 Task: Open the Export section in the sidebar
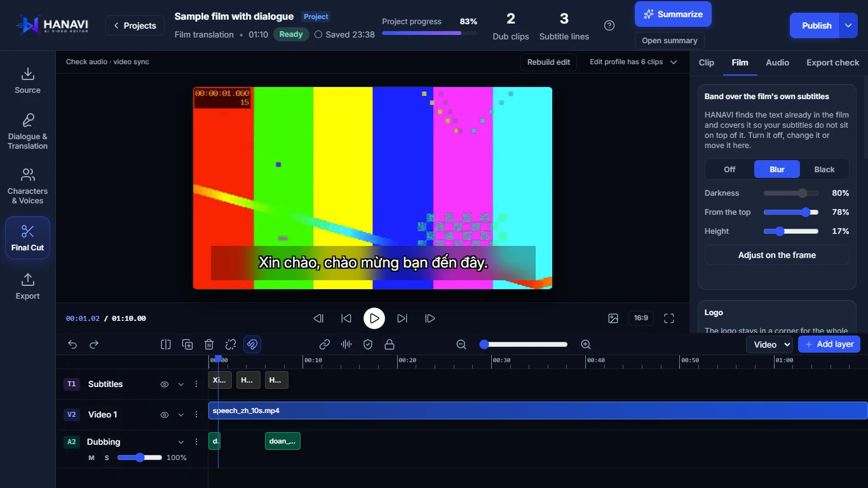[27, 287]
